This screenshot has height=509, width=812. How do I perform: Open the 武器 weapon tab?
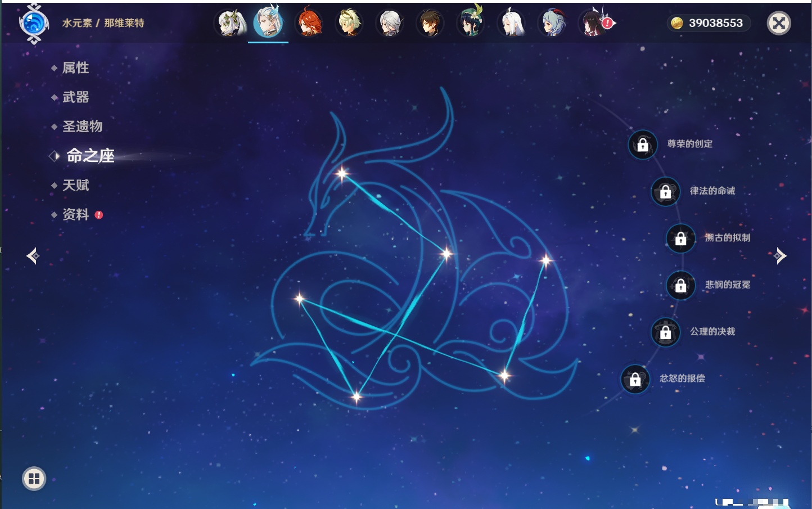[75, 97]
